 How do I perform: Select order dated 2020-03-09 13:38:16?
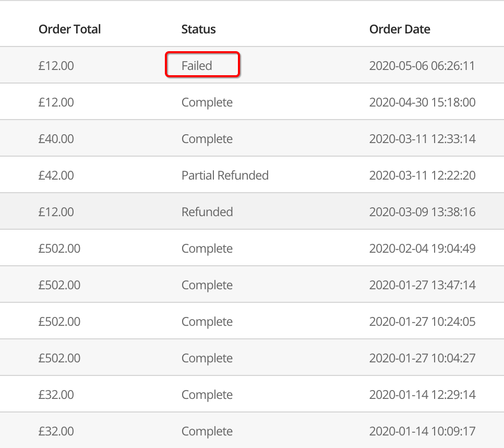(422, 212)
